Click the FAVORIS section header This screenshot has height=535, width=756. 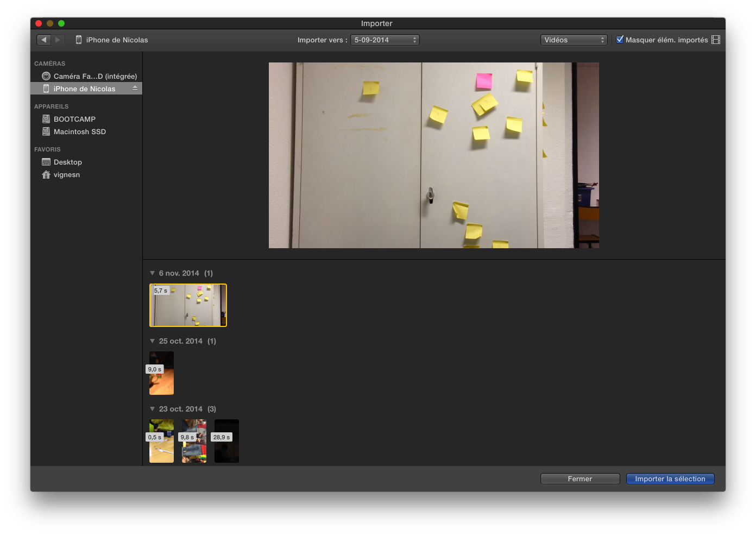tap(47, 149)
